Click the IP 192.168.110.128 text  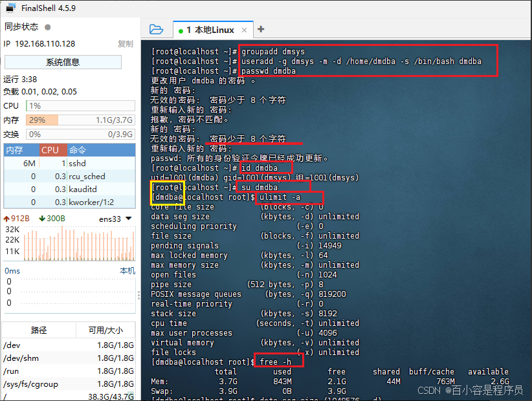[x=39, y=44]
